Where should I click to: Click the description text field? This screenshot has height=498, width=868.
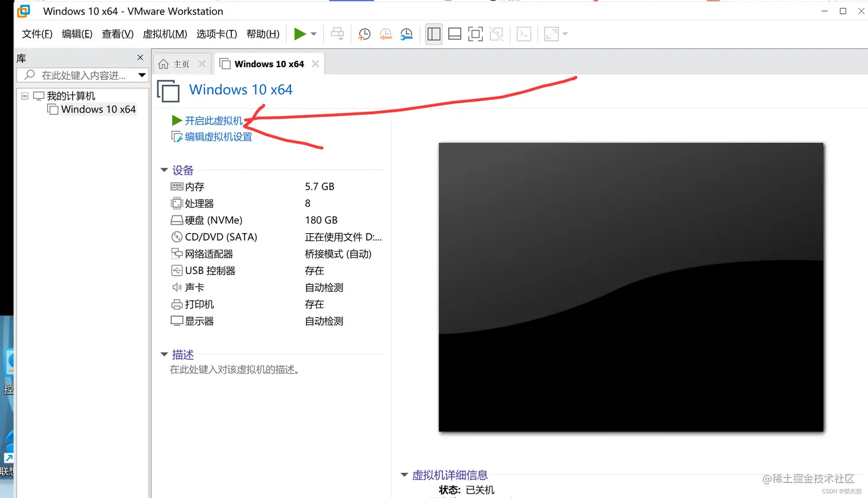click(235, 370)
